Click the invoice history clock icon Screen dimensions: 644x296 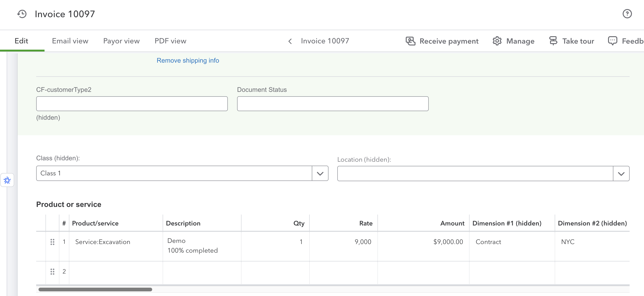[x=22, y=14]
